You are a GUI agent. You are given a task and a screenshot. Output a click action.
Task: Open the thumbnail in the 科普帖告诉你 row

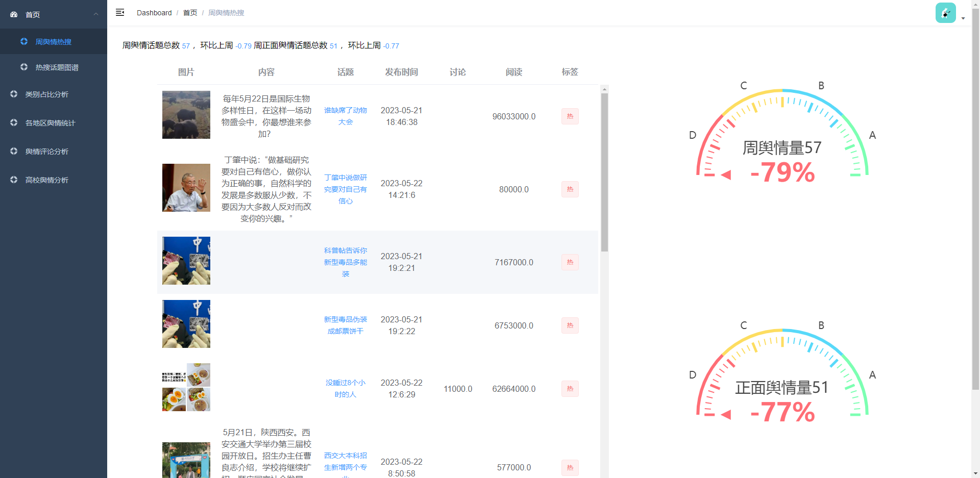point(186,261)
